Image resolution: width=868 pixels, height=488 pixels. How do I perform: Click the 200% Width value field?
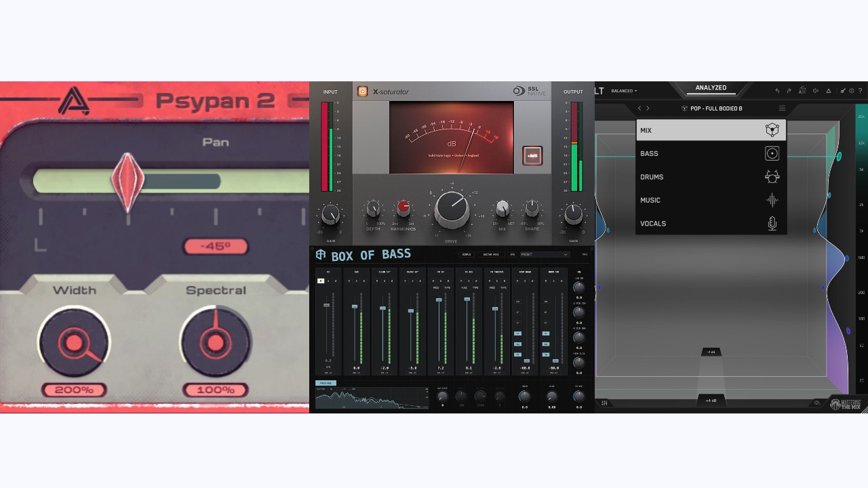(x=74, y=390)
